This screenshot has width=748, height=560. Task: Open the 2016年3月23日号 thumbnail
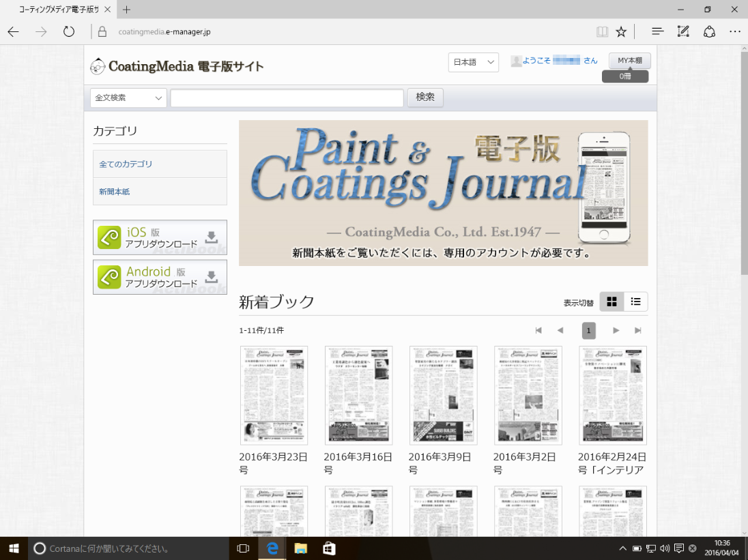point(274,396)
